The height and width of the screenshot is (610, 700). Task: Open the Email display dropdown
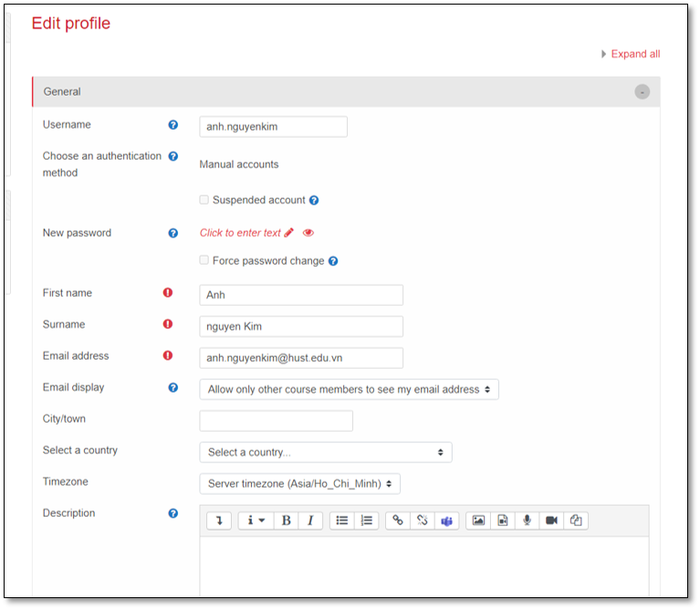click(x=349, y=390)
